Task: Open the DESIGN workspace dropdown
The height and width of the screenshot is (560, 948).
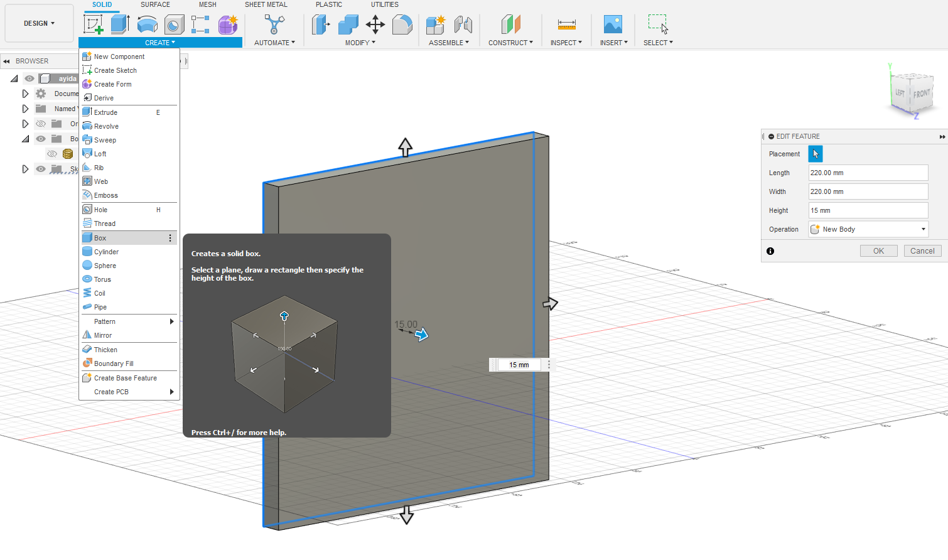Action: [x=39, y=23]
